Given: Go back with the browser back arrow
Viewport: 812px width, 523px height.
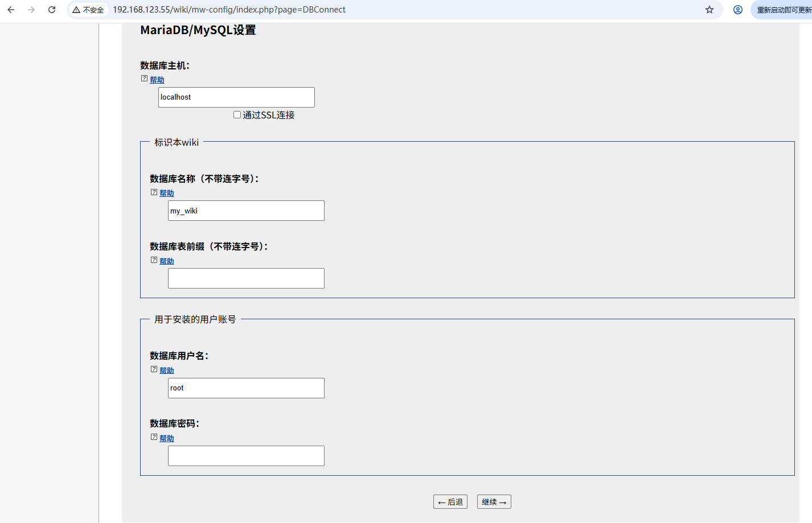Looking at the screenshot, I should pyautogui.click(x=11, y=10).
